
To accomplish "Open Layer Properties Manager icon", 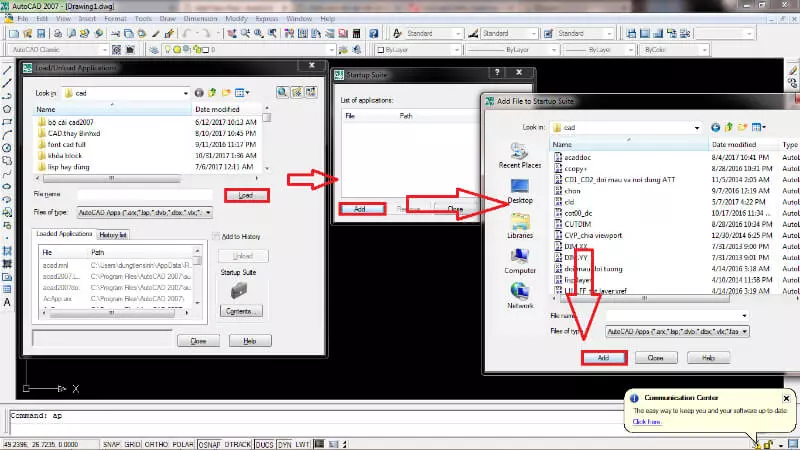I will pos(154,50).
